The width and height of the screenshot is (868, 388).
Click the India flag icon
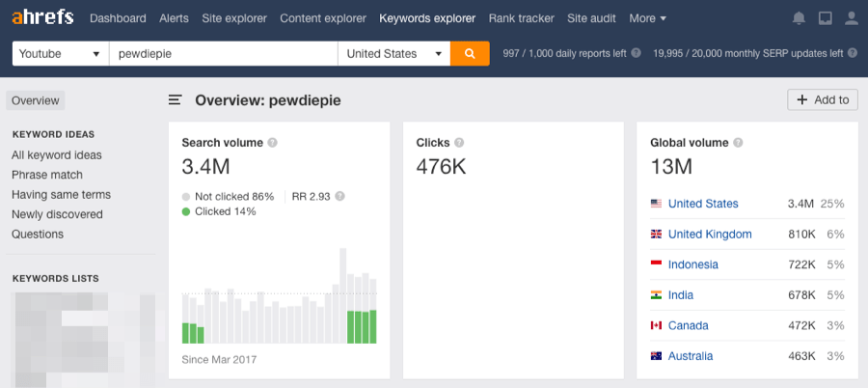pyautogui.click(x=656, y=295)
